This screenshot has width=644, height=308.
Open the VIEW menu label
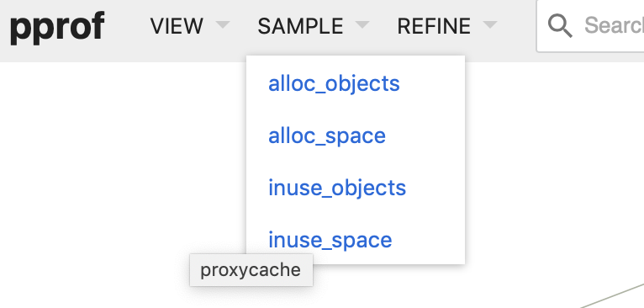click(x=177, y=26)
